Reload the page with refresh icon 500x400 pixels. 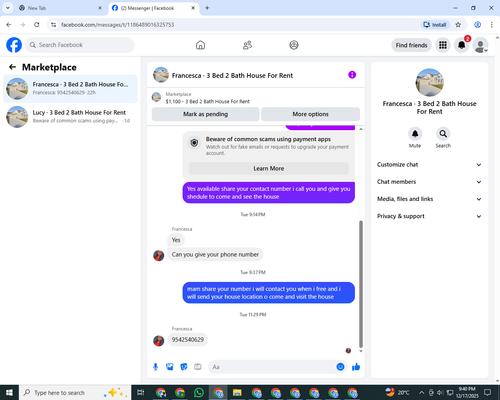[x=37, y=25]
